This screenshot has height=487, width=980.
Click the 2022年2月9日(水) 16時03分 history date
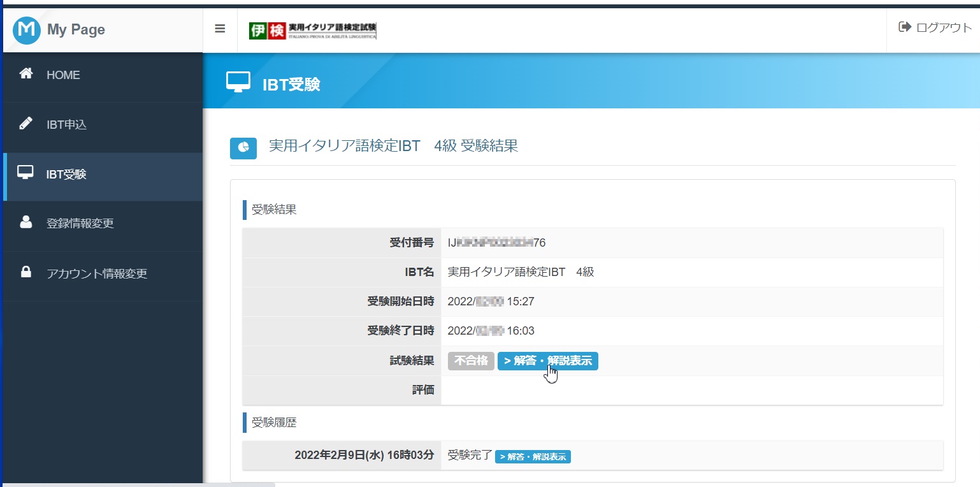(x=364, y=456)
